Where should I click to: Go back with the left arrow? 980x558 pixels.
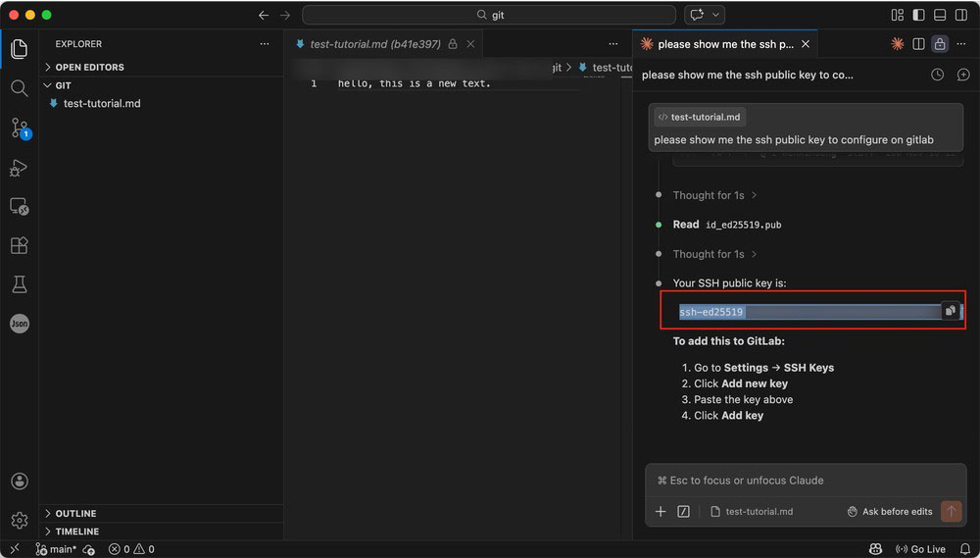point(264,15)
